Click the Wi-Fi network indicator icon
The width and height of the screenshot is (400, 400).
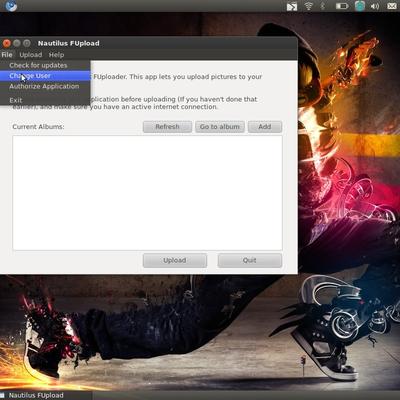[x=309, y=6]
